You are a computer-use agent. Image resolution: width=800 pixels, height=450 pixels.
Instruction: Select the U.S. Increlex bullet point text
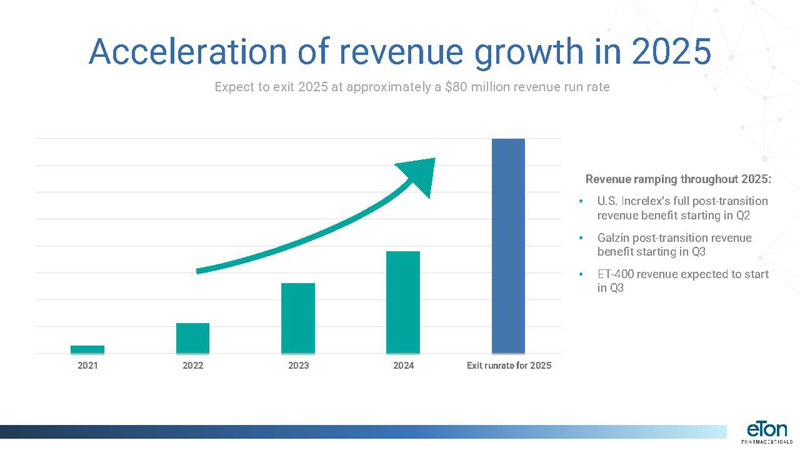(682, 208)
